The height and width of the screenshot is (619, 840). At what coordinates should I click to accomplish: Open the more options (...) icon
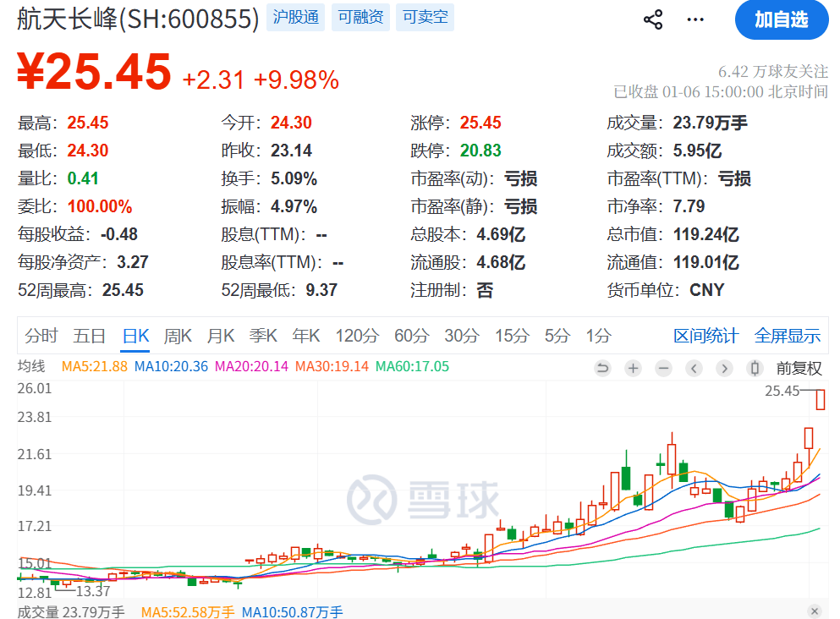click(x=695, y=19)
